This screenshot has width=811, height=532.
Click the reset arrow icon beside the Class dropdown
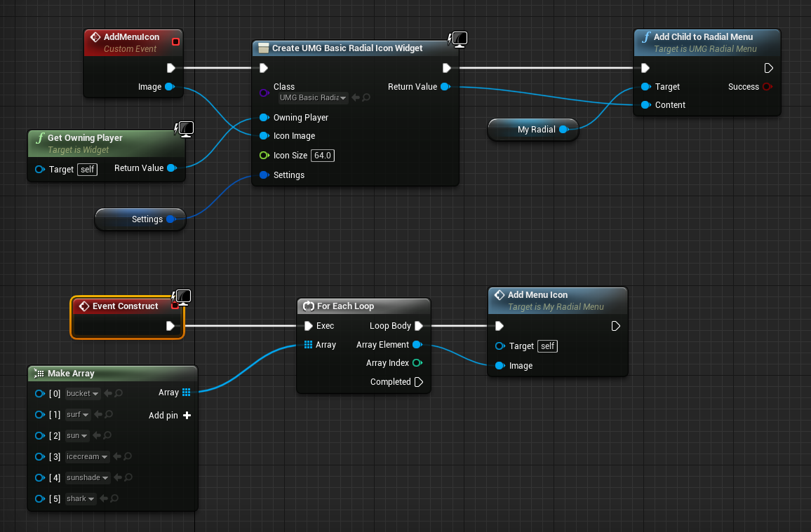coord(354,98)
